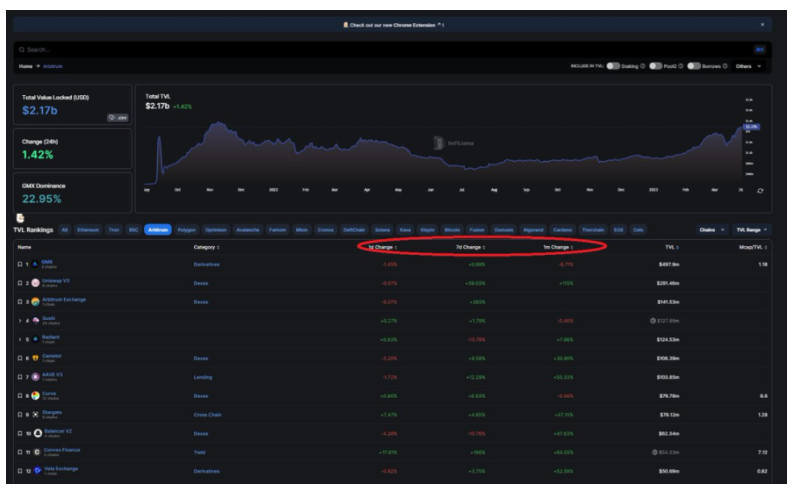The image size is (793, 491).
Task: Select the Cardano chain tab
Action: point(562,230)
